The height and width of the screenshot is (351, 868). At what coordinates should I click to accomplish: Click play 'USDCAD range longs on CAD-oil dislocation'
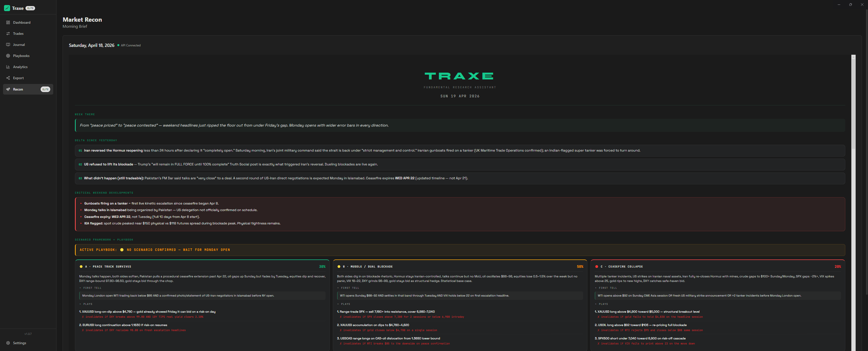pyautogui.click(x=389, y=339)
